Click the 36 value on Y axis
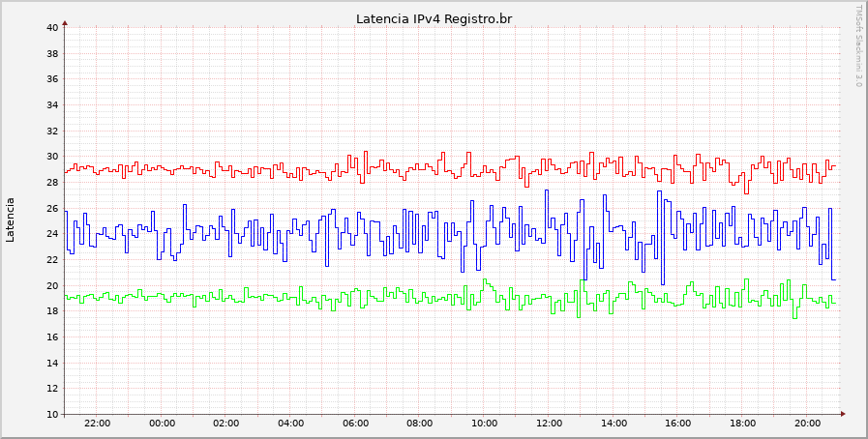The width and height of the screenshot is (868, 439). pos(52,79)
